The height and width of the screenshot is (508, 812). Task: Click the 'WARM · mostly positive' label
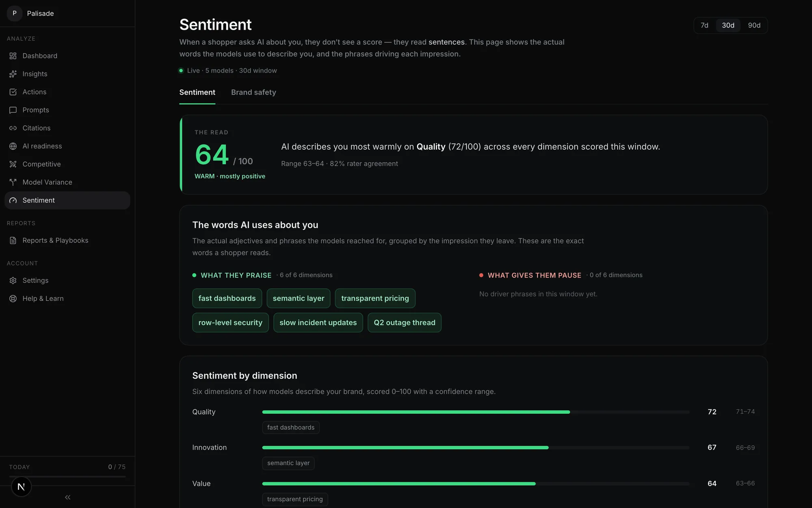(x=230, y=176)
